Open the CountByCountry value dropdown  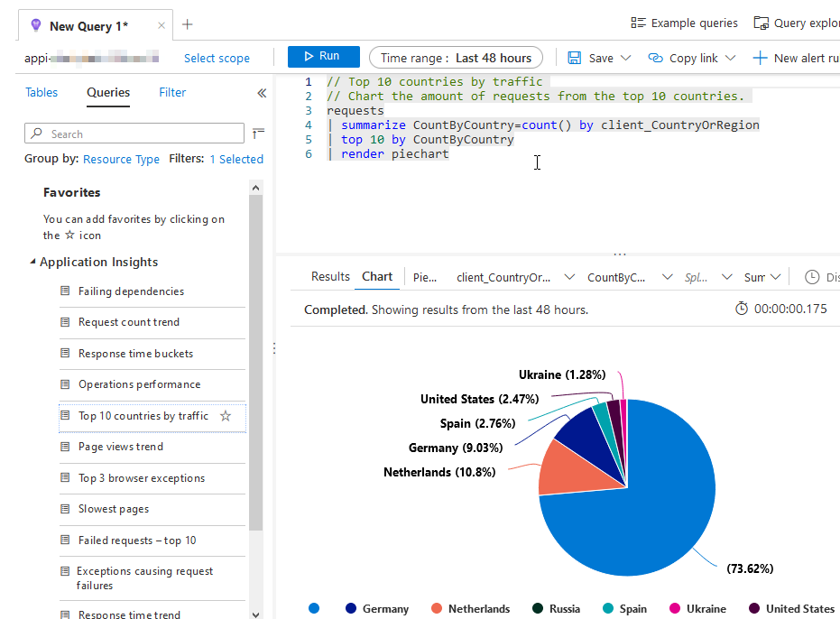667,277
